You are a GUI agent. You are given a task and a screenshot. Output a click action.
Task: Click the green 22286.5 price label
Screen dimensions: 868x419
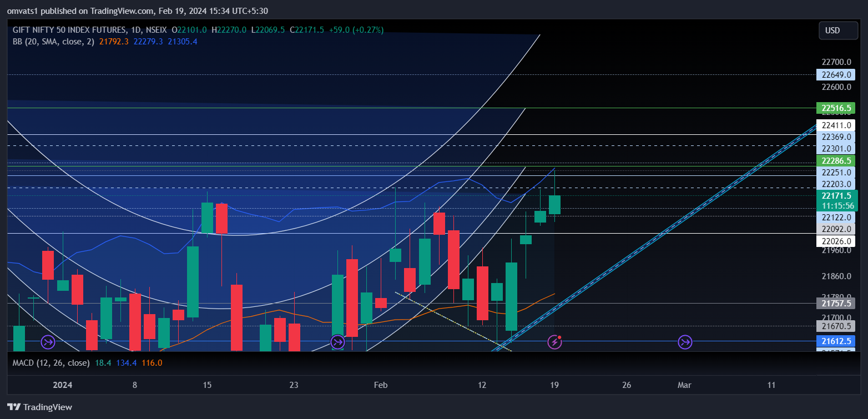pos(836,161)
